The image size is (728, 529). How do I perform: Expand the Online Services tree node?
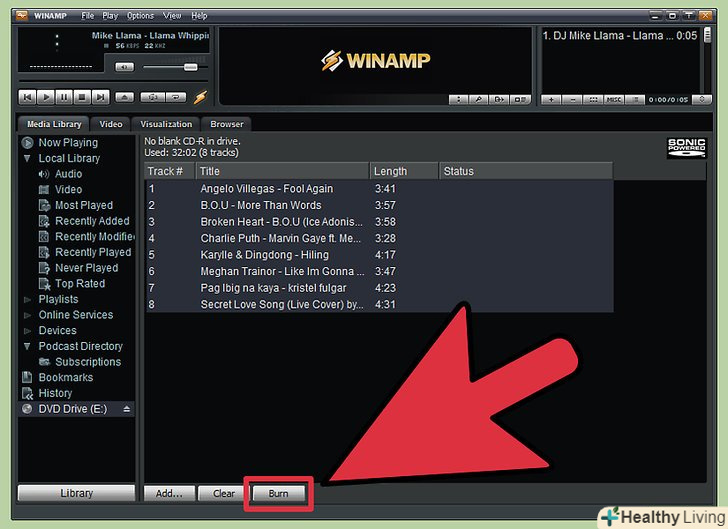click(x=27, y=315)
